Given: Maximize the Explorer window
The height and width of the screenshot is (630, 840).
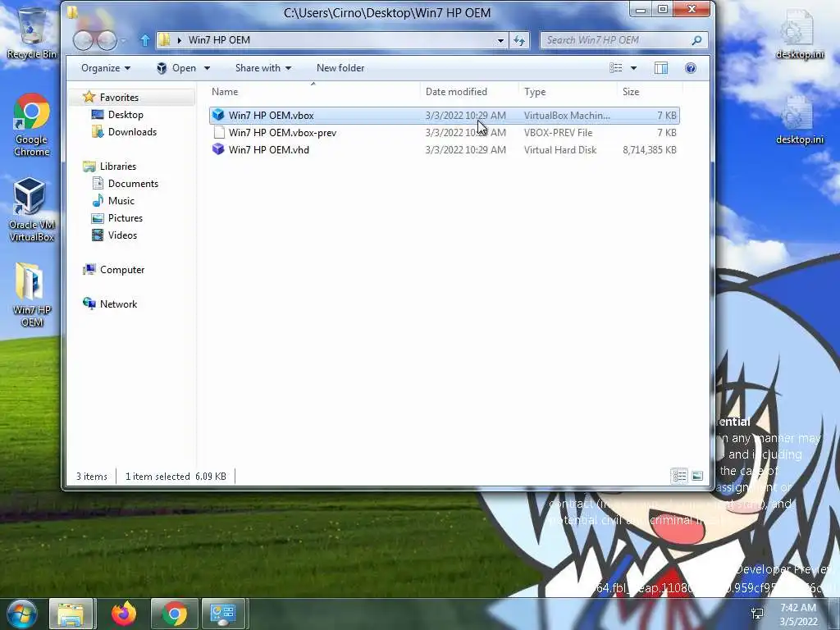Looking at the screenshot, I should click(663, 9).
